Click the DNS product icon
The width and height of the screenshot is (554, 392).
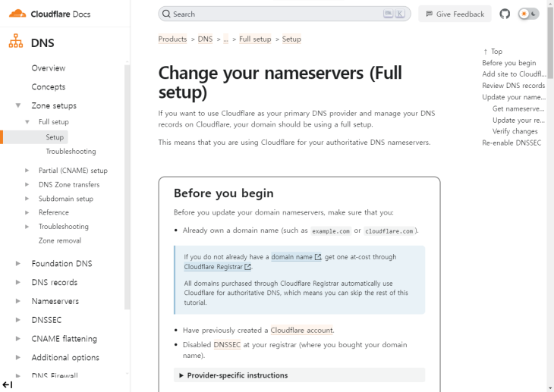click(14, 43)
